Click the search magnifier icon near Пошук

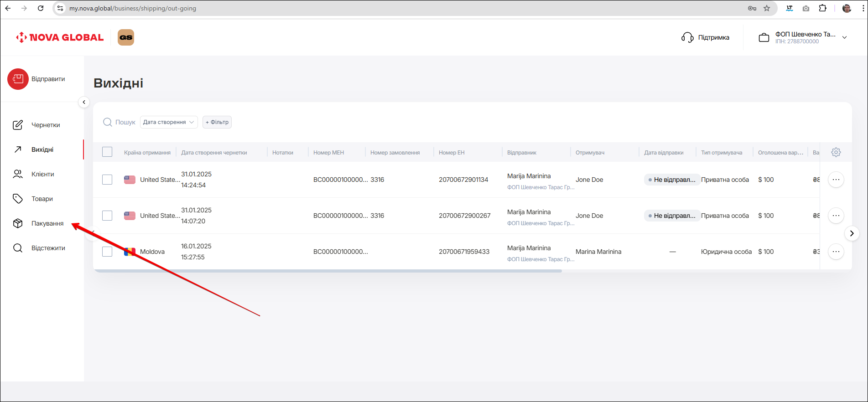pyautogui.click(x=108, y=122)
